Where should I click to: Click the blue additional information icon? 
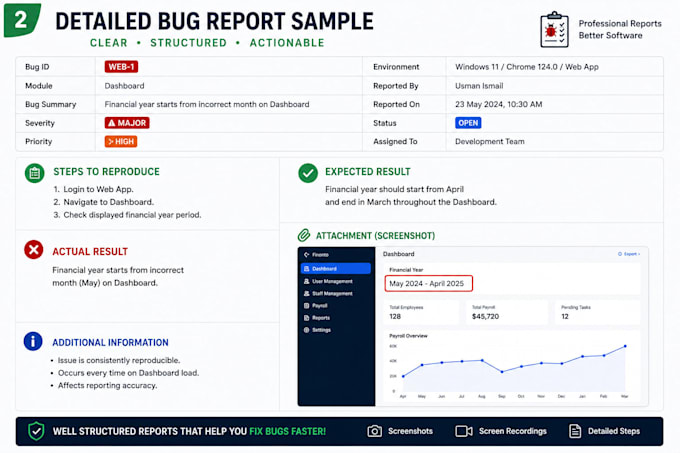click(x=33, y=341)
